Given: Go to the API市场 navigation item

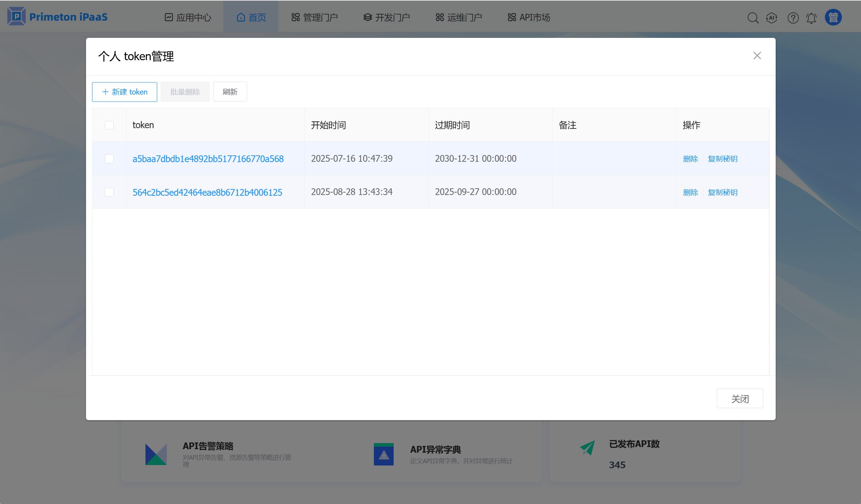Looking at the screenshot, I should [529, 17].
